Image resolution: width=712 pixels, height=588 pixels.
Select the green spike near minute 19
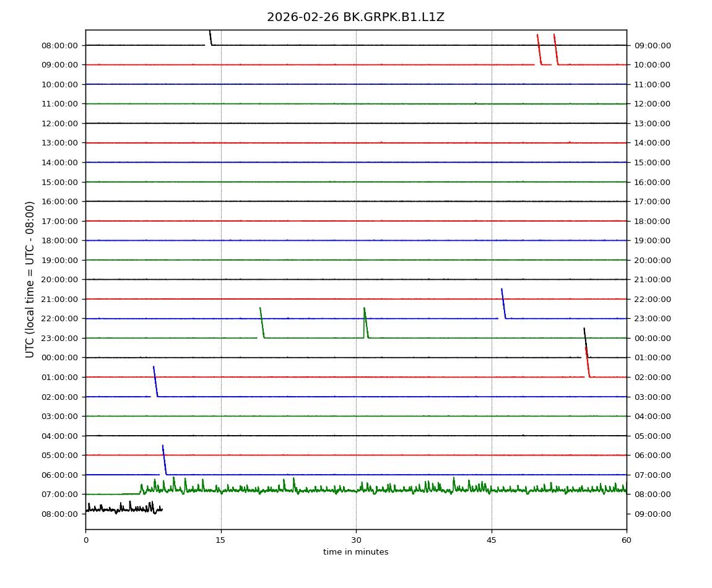click(262, 322)
